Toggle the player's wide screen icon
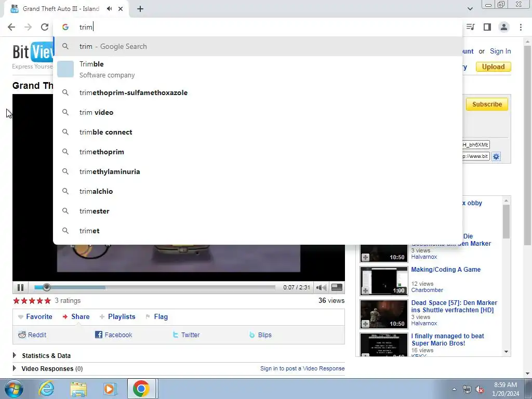The image size is (532, 399). pyautogui.click(x=337, y=287)
